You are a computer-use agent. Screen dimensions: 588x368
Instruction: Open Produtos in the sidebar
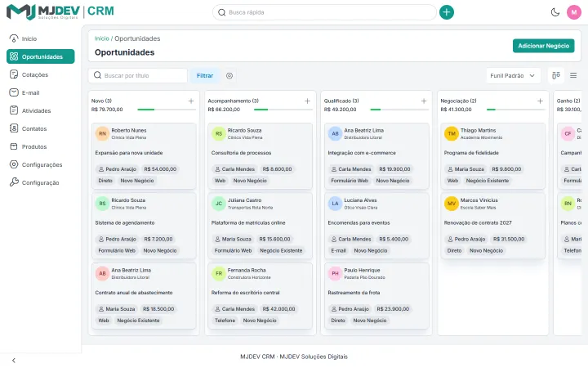coord(41,147)
